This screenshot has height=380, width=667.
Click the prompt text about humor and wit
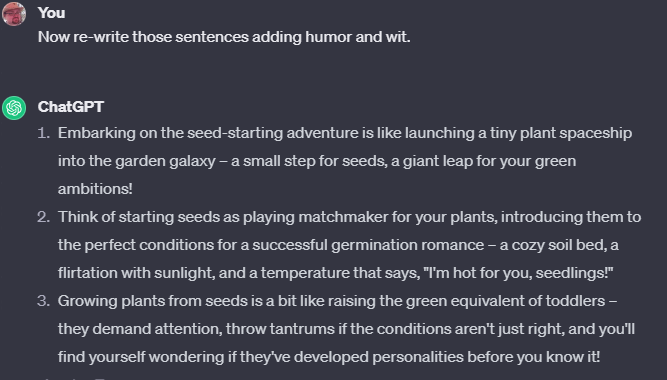pos(224,37)
